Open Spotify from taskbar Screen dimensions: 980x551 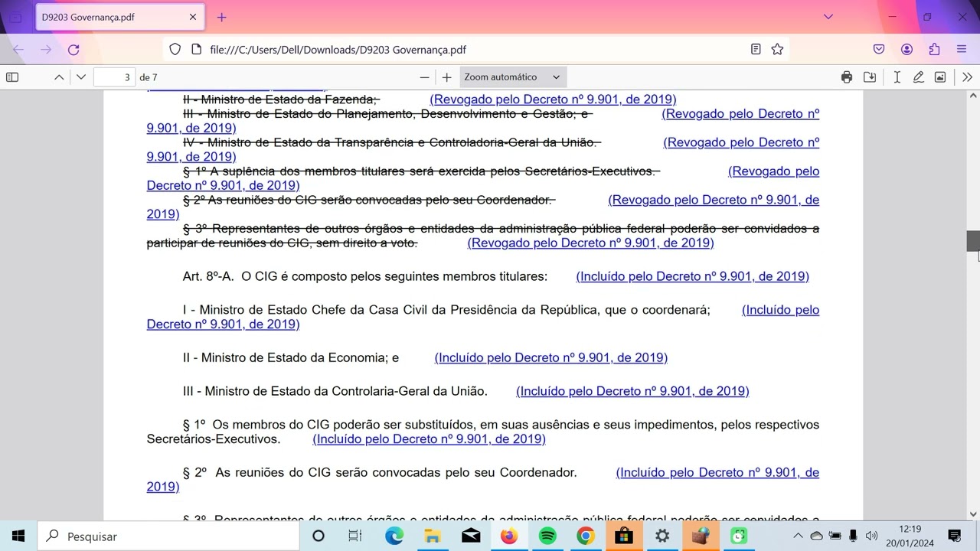point(547,536)
